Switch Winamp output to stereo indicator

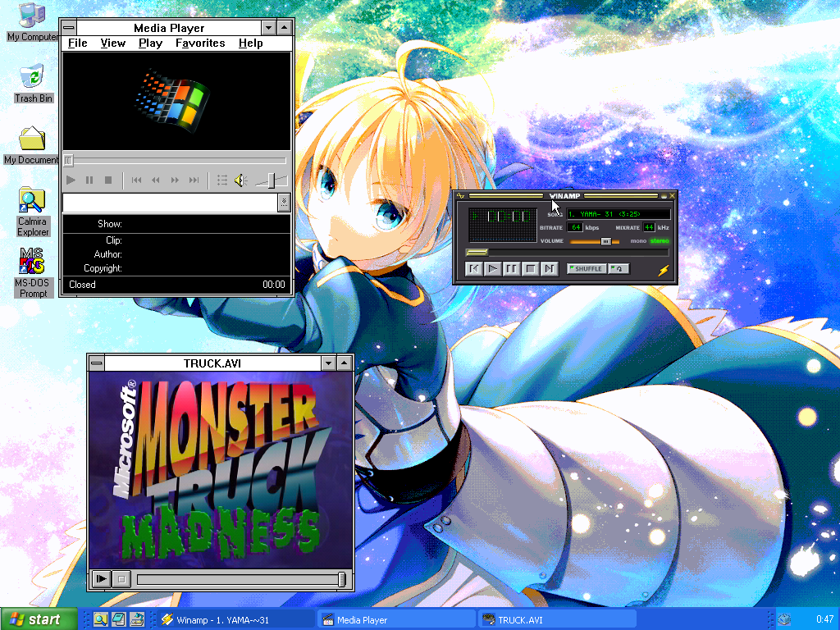coord(660,241)
